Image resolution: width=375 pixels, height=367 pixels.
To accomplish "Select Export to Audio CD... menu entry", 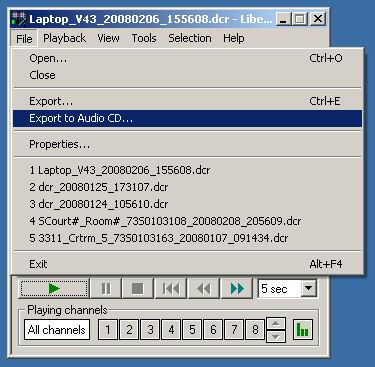I will pyautogui.click(x=187, y=118).
